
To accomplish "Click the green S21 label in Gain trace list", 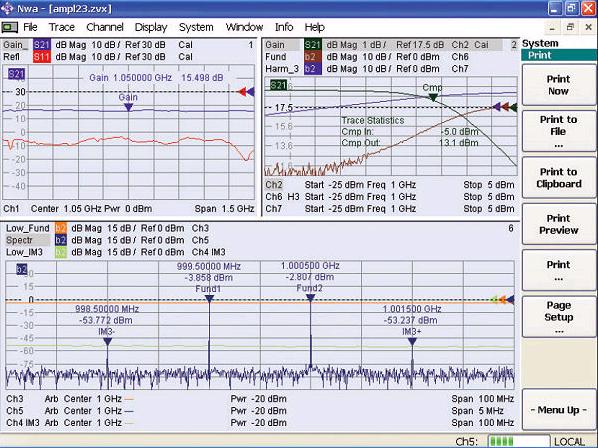I will click(x=313, y=45).
